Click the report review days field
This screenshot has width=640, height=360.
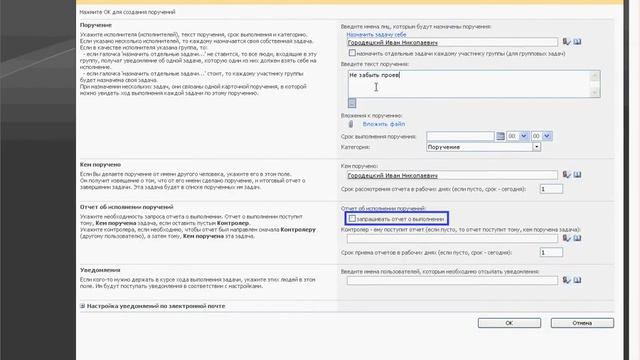(x=551, y=189)
